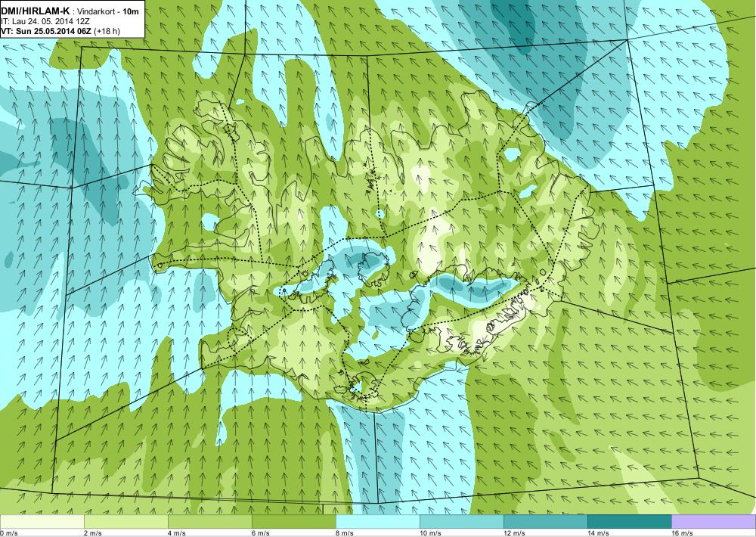The width and height of the screenshot is (756, 537).
Task: Click the '14 m/s' legend label
Action: click(598, 533)
